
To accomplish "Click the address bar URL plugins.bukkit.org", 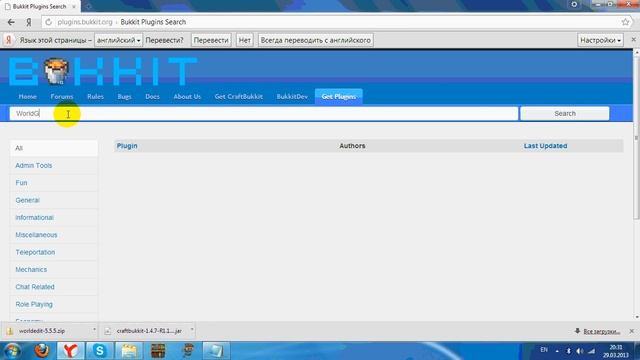I will 84,22.
